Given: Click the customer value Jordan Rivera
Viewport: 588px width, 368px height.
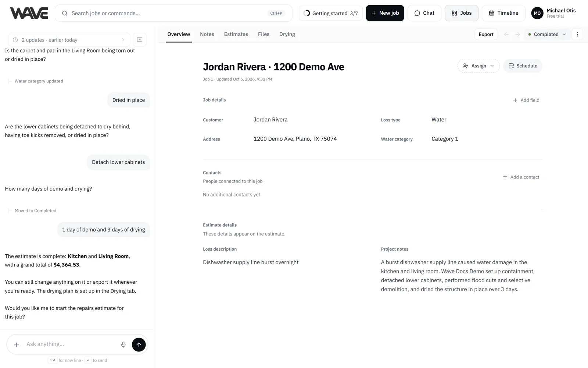Looking at the screenshot, I should pyautogui.click(x=270, y=120).
